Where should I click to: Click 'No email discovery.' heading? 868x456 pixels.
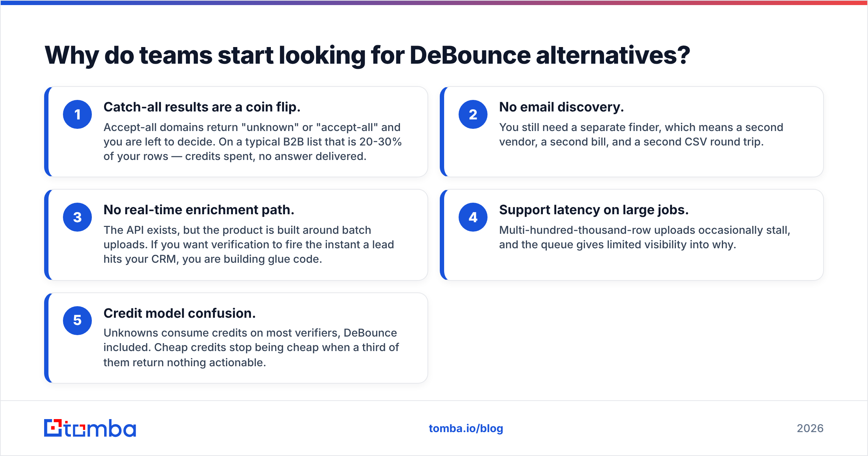coord(561,107)
